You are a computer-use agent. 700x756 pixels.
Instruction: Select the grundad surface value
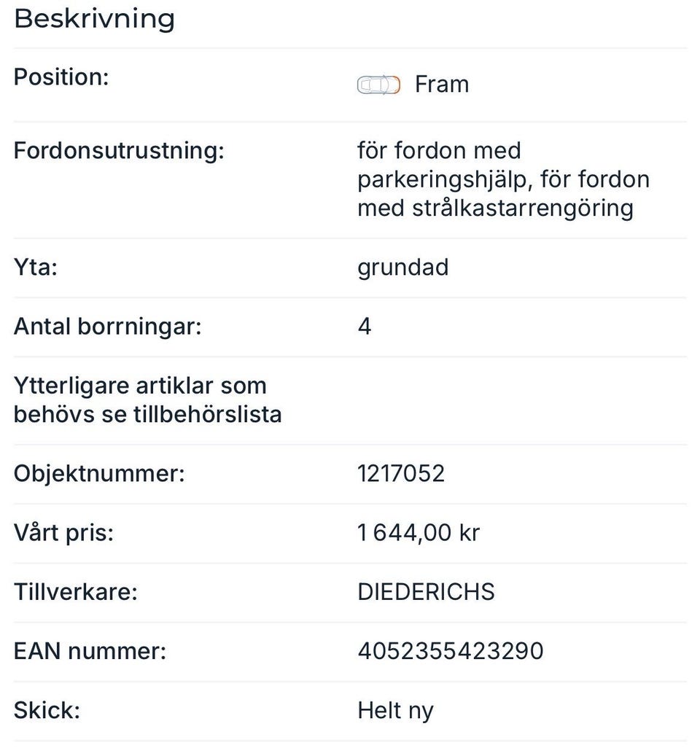(x=402, y=268)
